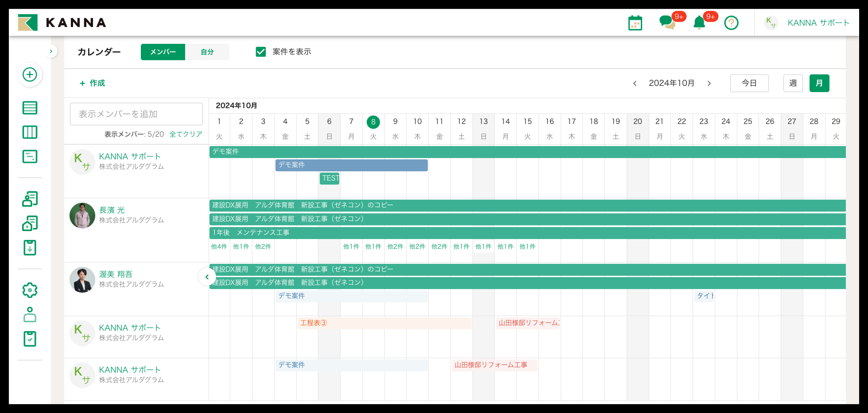Uncheck the 案件を表示 checkbox

click(x=260, y=52)
